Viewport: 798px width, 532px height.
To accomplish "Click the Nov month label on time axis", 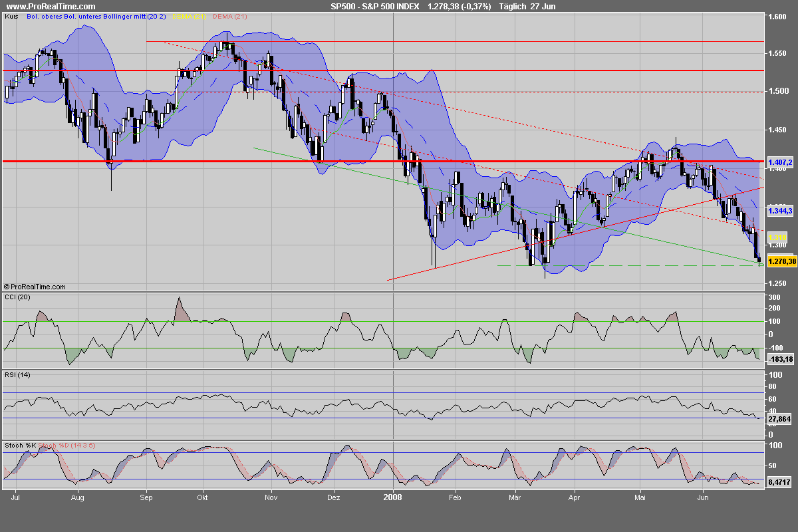I will tap(271, 496).
